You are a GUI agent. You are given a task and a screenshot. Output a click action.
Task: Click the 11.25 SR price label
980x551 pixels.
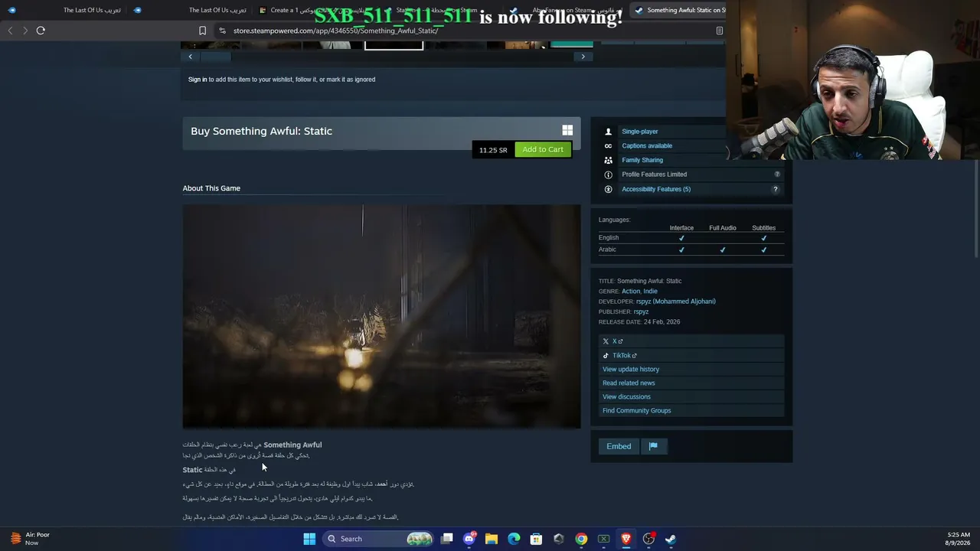pyautogui.click(x=493, y=150)
